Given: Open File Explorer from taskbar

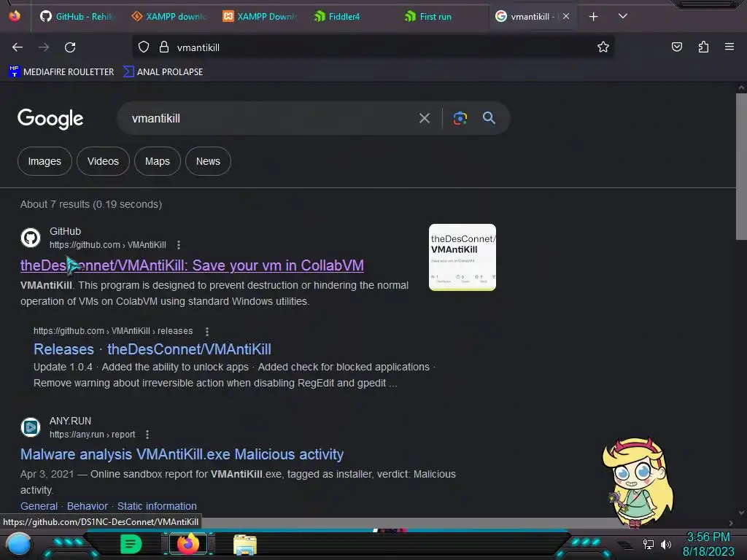Looking at the screenshot, I should [x=245, y=545].
